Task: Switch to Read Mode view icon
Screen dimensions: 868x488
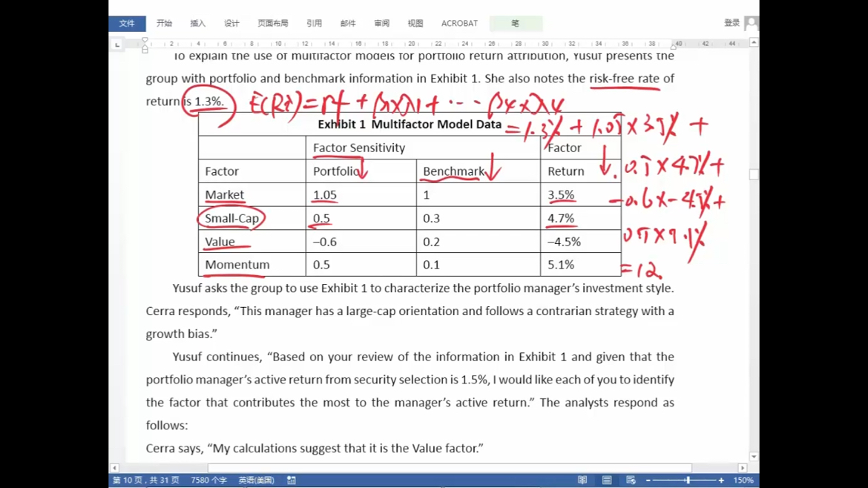Action: click(582, 481)
